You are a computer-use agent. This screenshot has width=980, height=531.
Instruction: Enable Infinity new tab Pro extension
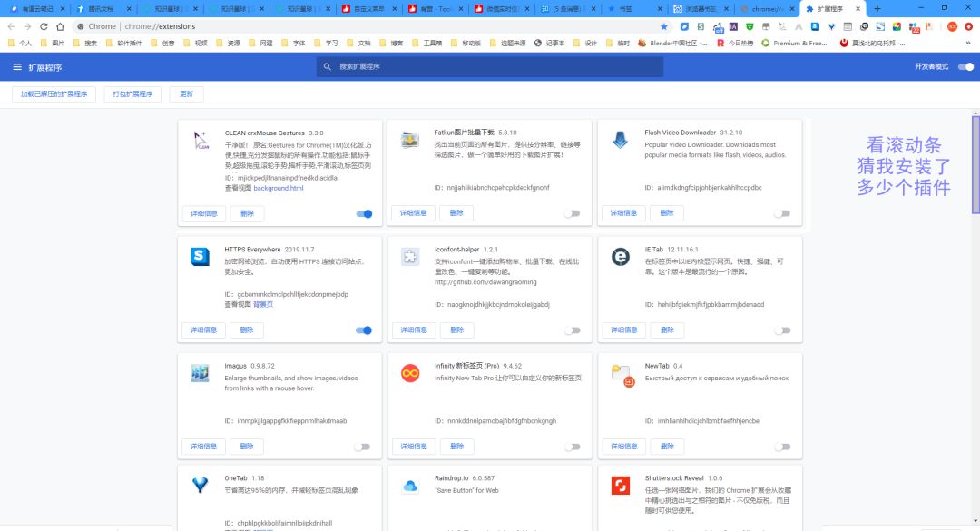coord(572,447)
